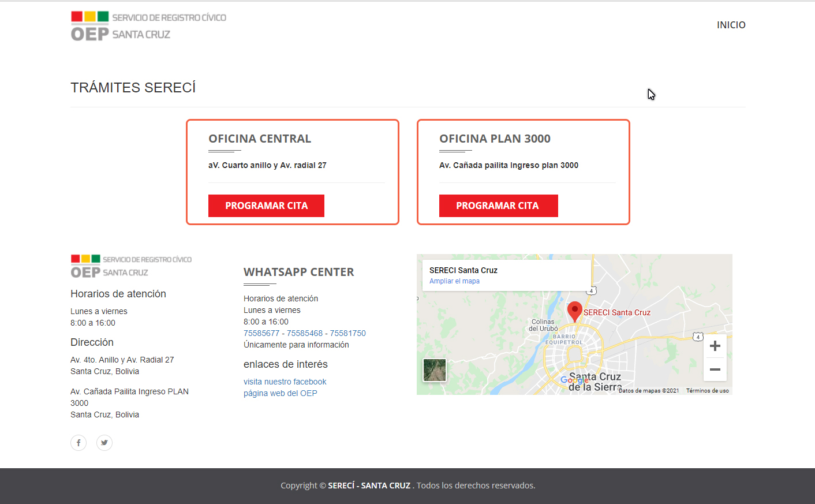Click the Google logo on map
Image resolution: width=815 pixels, height=504 pixels.
coord(574,380)
